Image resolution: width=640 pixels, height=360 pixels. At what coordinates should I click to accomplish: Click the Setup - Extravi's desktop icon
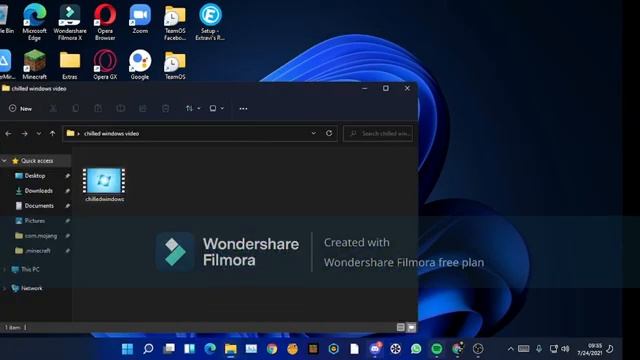tap(210, 22)
